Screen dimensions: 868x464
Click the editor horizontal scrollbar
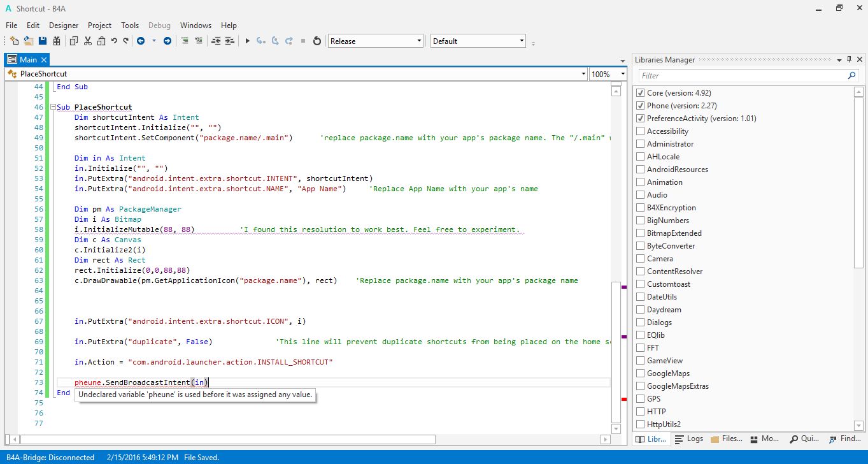(228, 439)
